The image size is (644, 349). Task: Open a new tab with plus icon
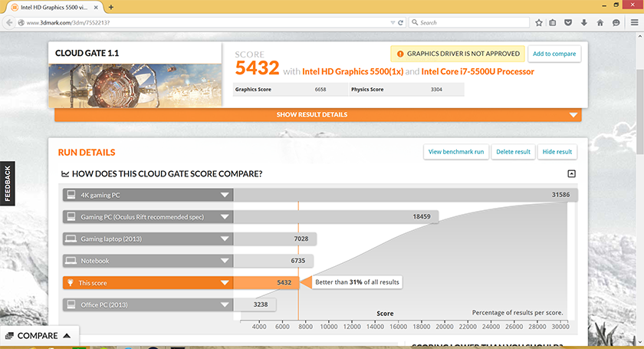tap(111, 7)
